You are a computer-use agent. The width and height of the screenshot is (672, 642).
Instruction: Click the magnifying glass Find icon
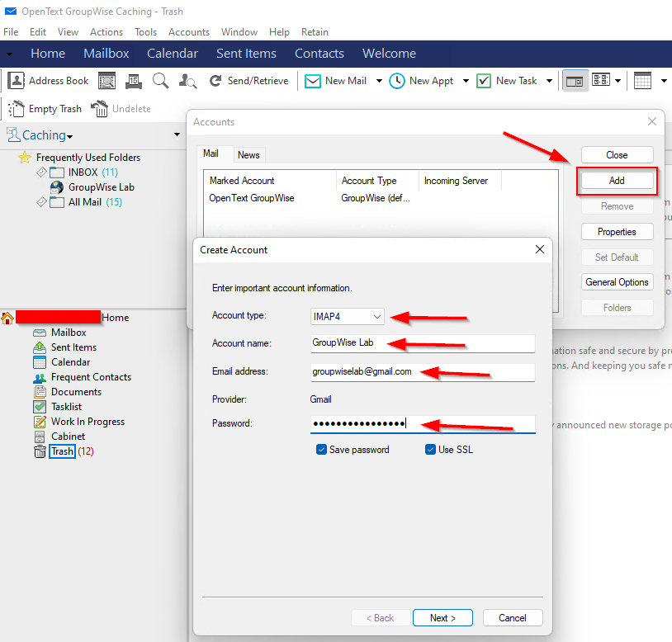(160, 81)
